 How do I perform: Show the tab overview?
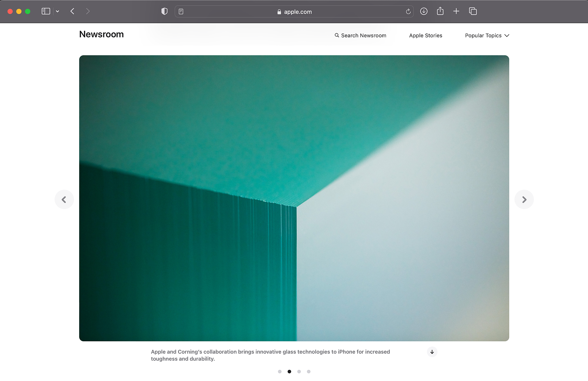click(x=473, y=11)
